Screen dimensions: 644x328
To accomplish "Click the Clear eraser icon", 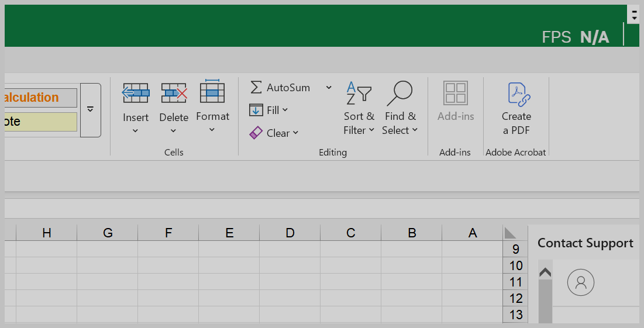I will click(256, 133).
